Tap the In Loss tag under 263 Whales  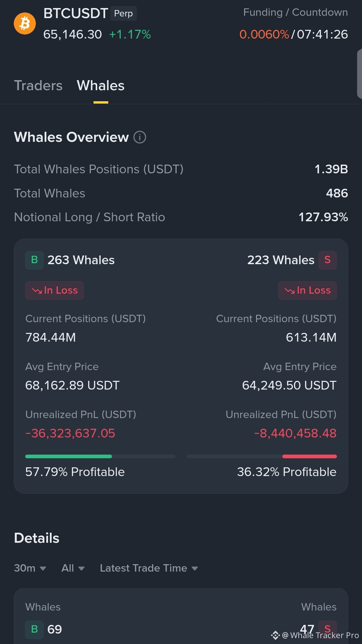click(x=54, y=290)
